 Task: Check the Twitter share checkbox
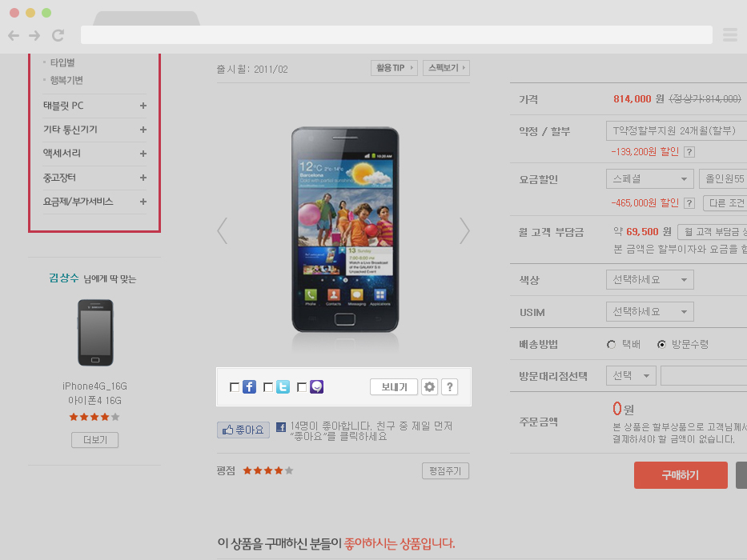[x=268, y=387]
